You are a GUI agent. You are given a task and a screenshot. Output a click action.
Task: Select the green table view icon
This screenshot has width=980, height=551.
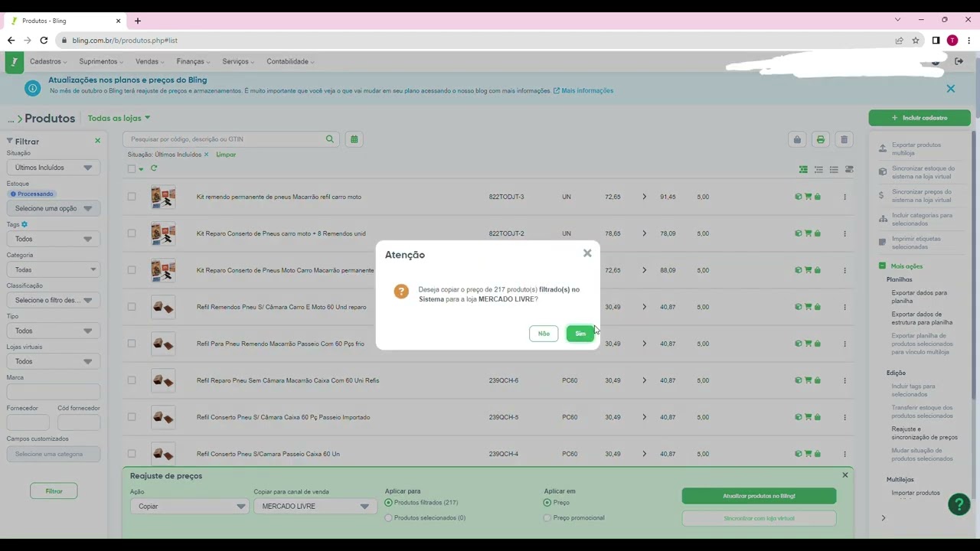click(x=803, y=169)
